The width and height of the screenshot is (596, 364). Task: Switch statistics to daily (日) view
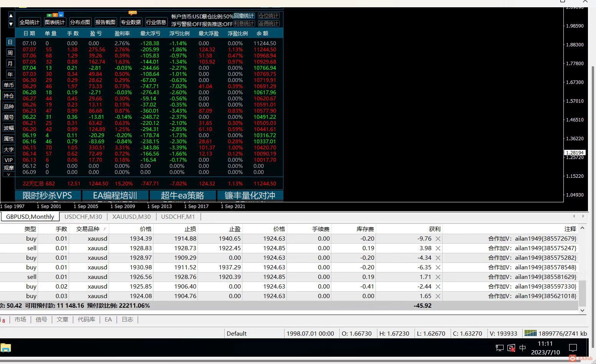click(10, 42)
